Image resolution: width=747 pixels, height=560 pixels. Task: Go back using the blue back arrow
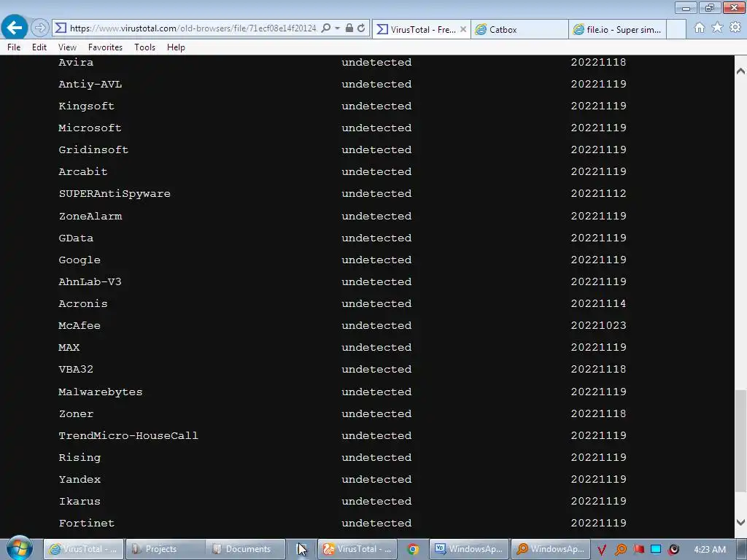tap(15, 28)
